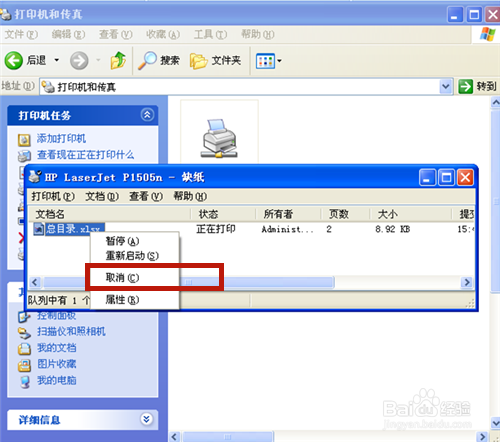Maximize the HP LaserJet P1505n window
Image resolution: width=500 pixels, height=442 pixels.
tap(446, 177)
